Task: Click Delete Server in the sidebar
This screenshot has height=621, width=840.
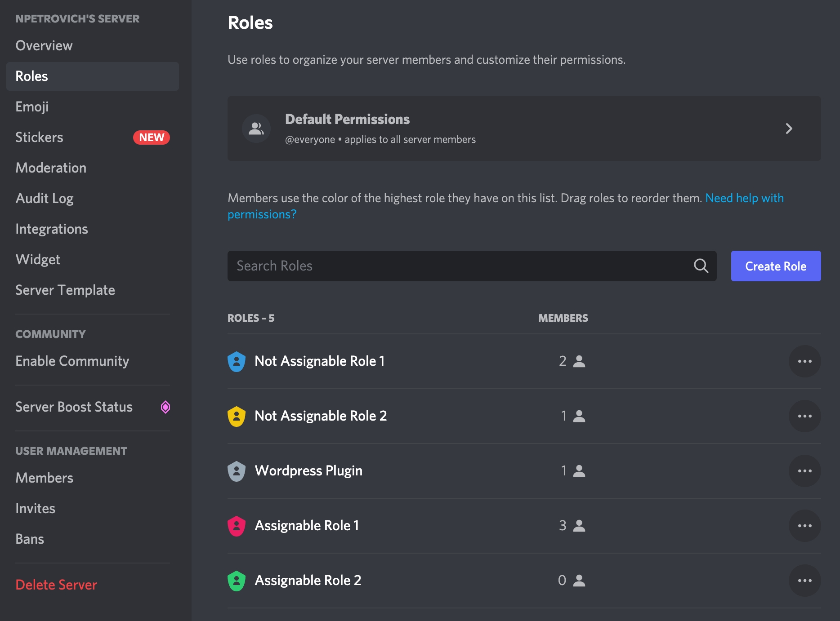Action: 56,585
